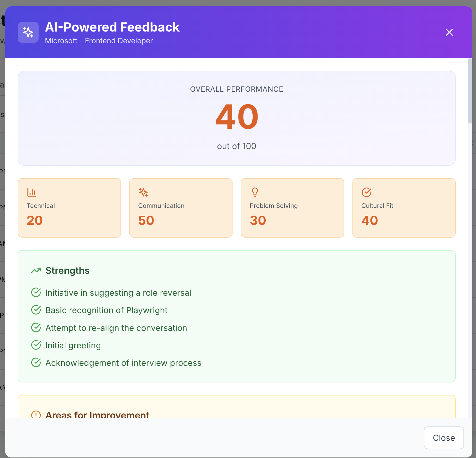Viewport: 476px width, 458px height.
Task: Click the lightbulb icon on Problem Solving card
Action: (255, 192)
